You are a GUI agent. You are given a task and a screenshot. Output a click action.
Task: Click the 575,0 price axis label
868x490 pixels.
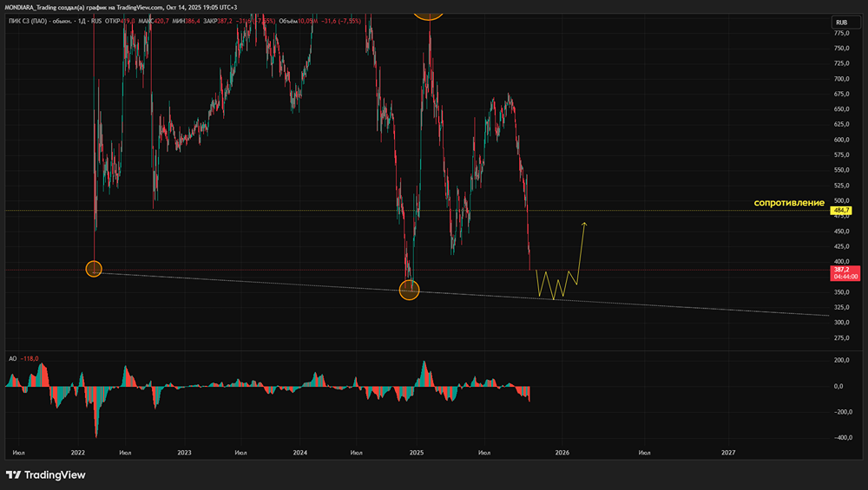coord(841,155)
